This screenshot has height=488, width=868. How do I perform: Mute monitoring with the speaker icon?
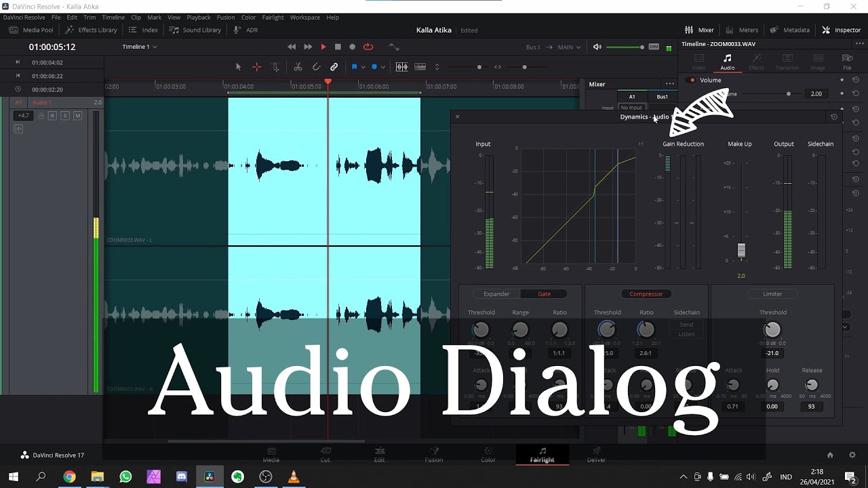coord(597,47)
